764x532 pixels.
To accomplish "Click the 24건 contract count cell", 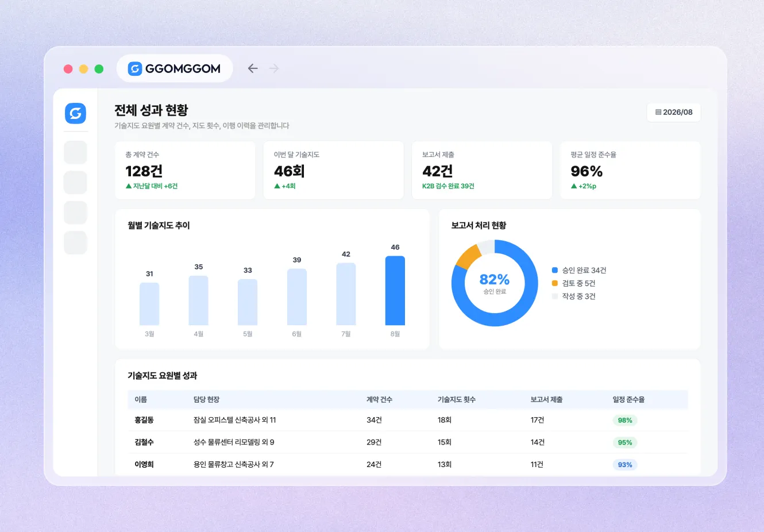I will point(374,464).
